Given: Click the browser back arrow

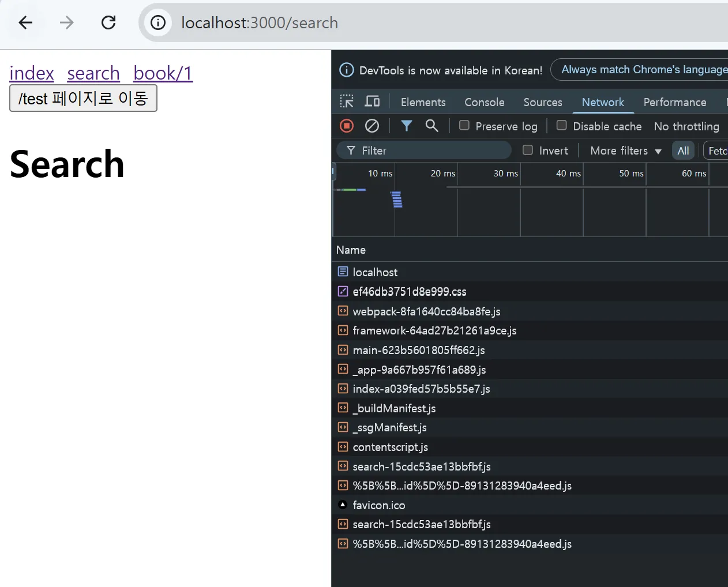Looking at the screenshot, I should point(25,22).
